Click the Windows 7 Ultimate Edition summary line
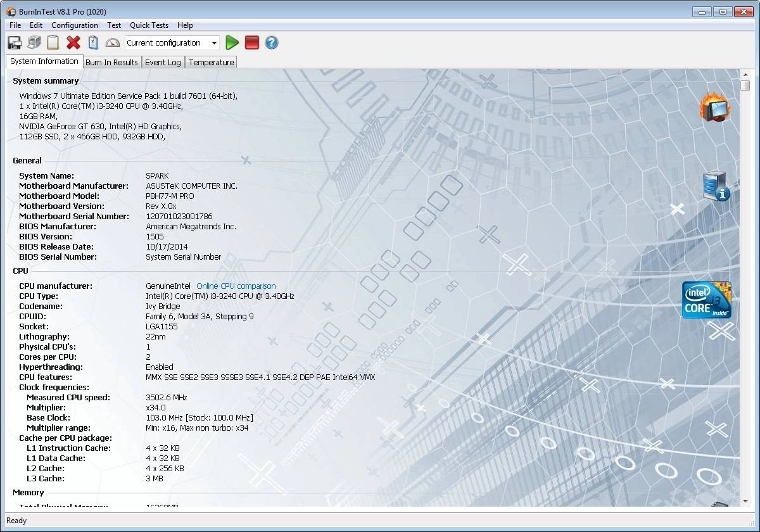This screenshot has width=760, height=532. 129,96
